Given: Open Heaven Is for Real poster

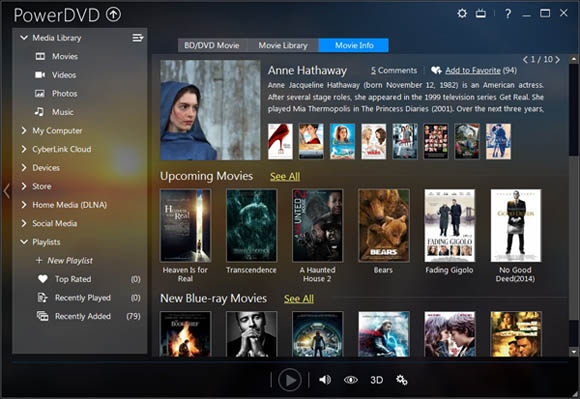Looking at the screenshot, I should [x=185, y=225].
